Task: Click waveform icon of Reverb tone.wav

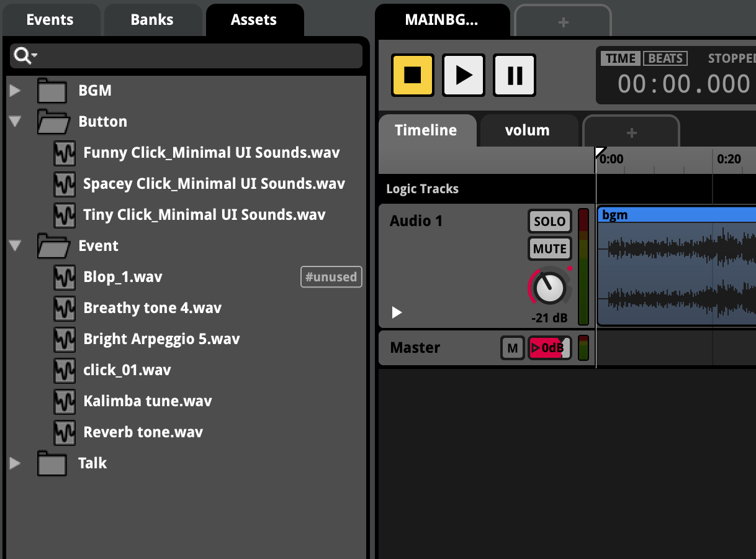Action: click(x=65, y=432)
